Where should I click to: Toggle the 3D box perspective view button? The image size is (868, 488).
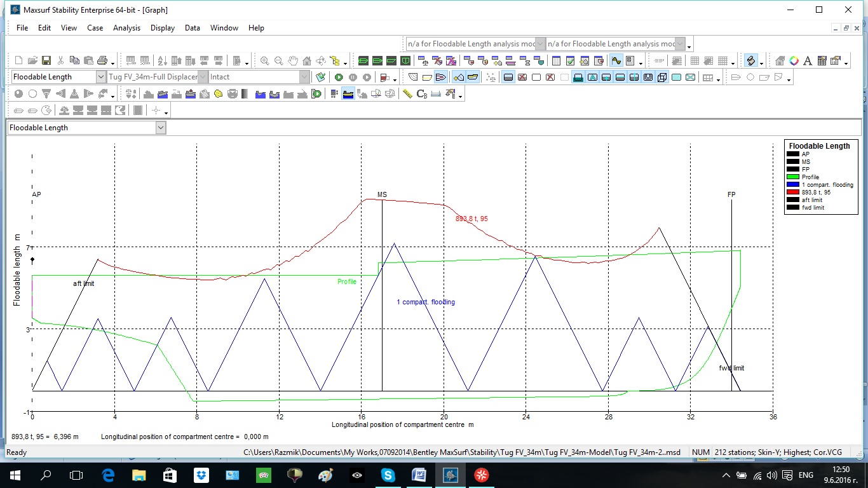(662, 78)
